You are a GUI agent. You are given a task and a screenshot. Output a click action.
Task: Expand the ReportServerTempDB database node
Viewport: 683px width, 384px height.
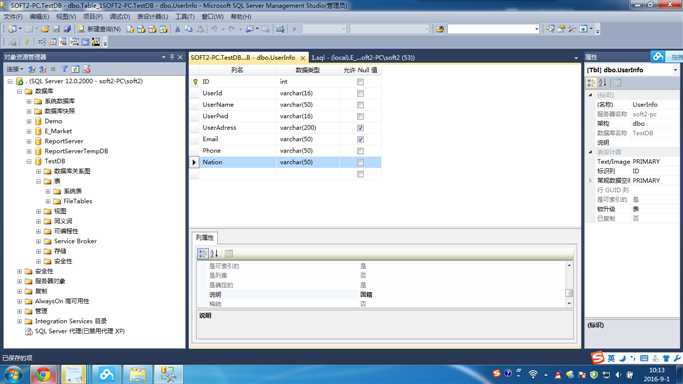click(x=29, y=151)
